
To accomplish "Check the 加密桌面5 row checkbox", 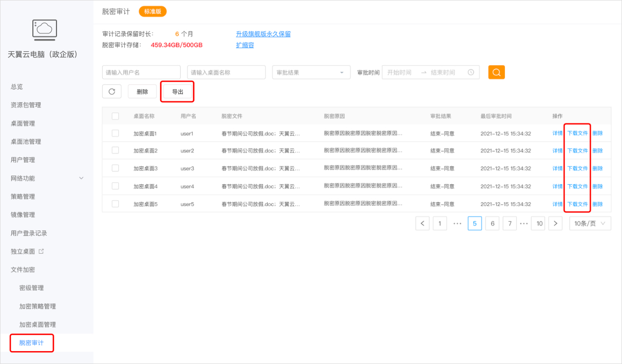I will (x=115, y=204).
